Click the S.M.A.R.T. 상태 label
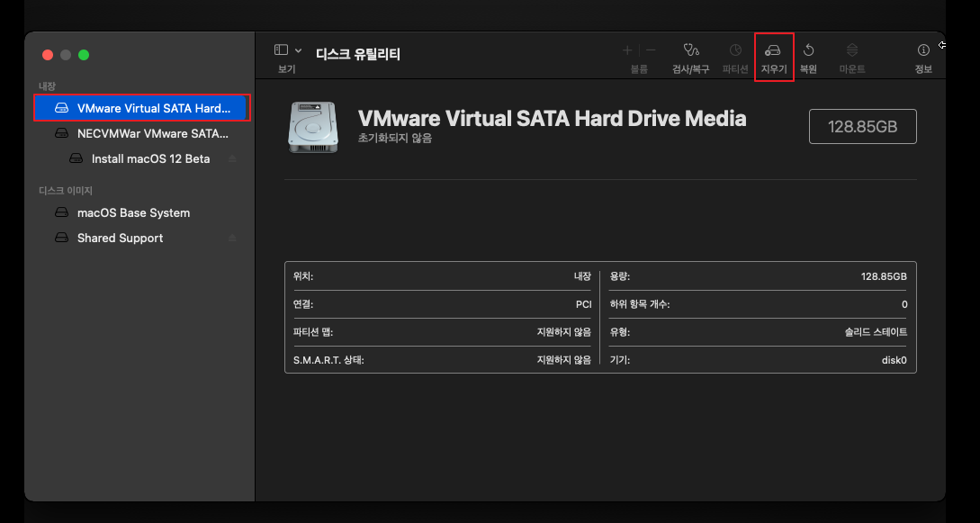 click(328, 361)
